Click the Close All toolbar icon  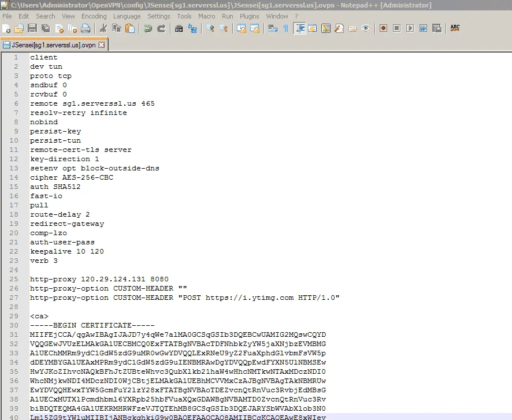[72, 28]
